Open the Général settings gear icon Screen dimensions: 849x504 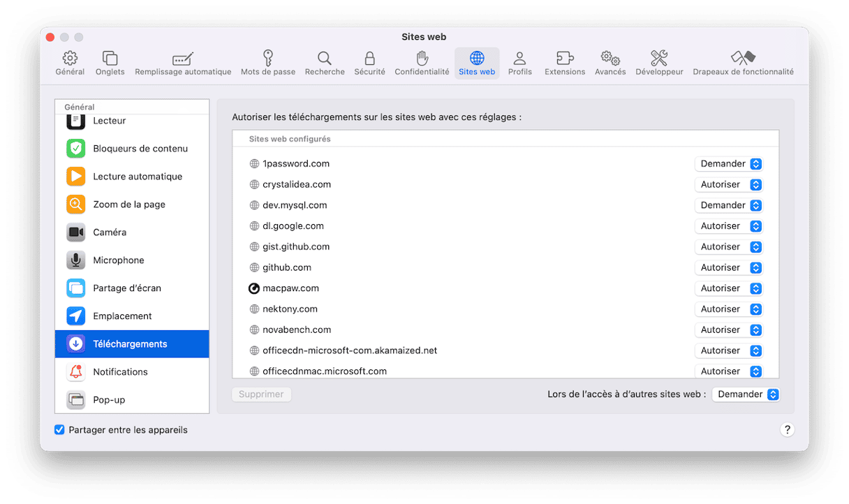(x=70, y=59)
